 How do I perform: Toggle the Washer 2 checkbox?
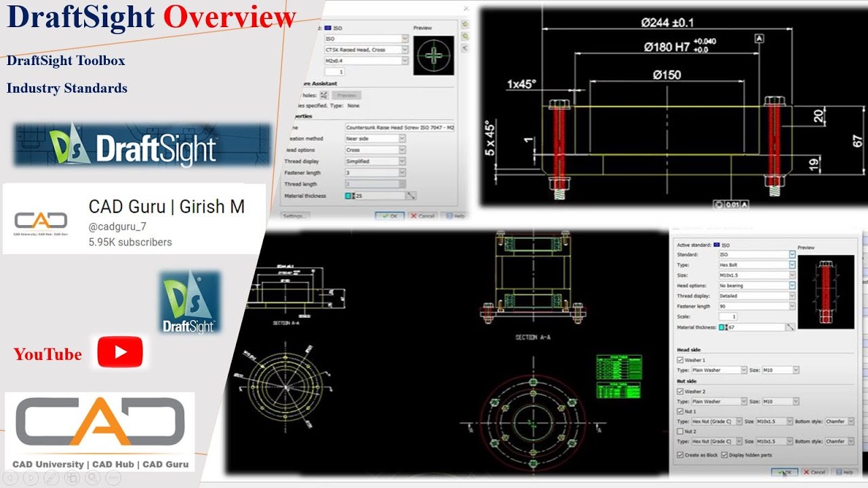(680, 392)
